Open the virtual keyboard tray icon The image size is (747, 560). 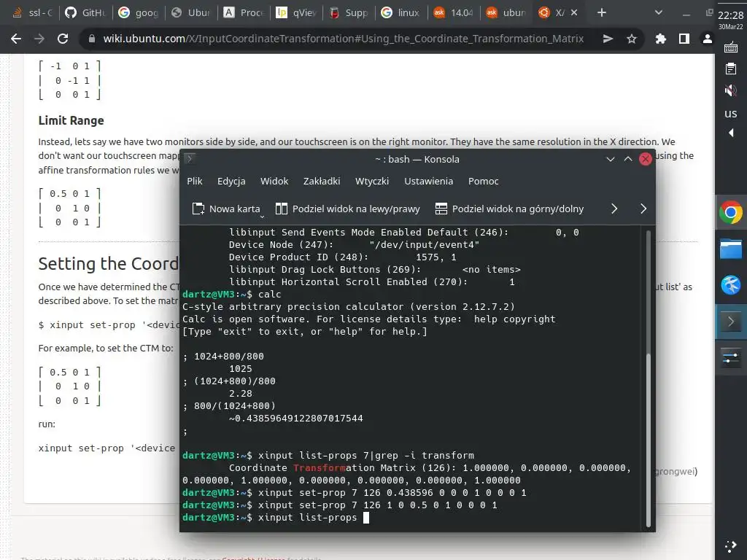pos(731,47)
